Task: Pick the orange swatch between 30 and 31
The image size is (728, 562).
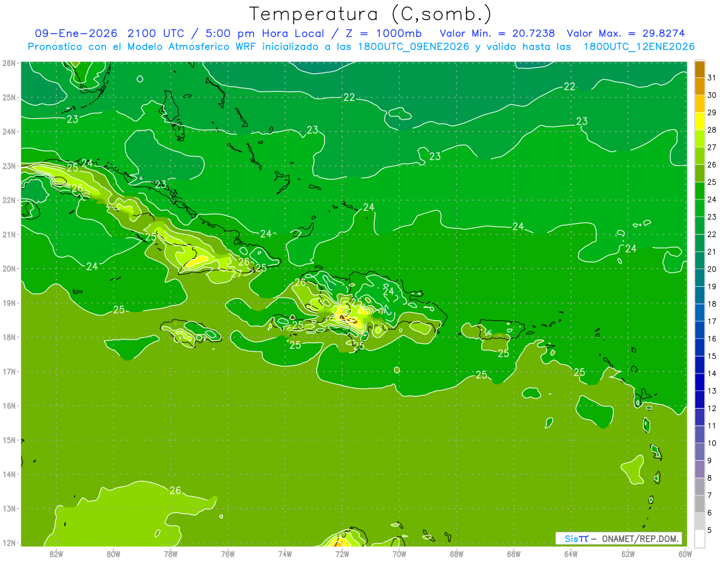Action: point(699,87)
